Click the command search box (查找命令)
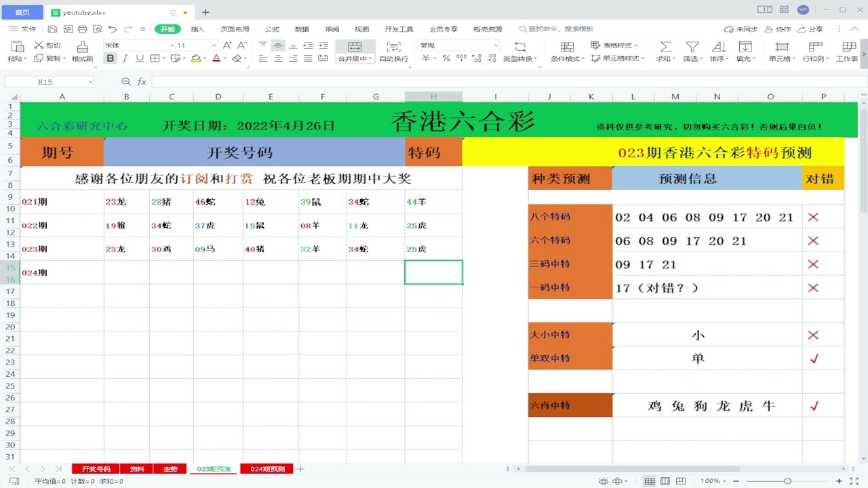868x488 pixels. [556, 29]
